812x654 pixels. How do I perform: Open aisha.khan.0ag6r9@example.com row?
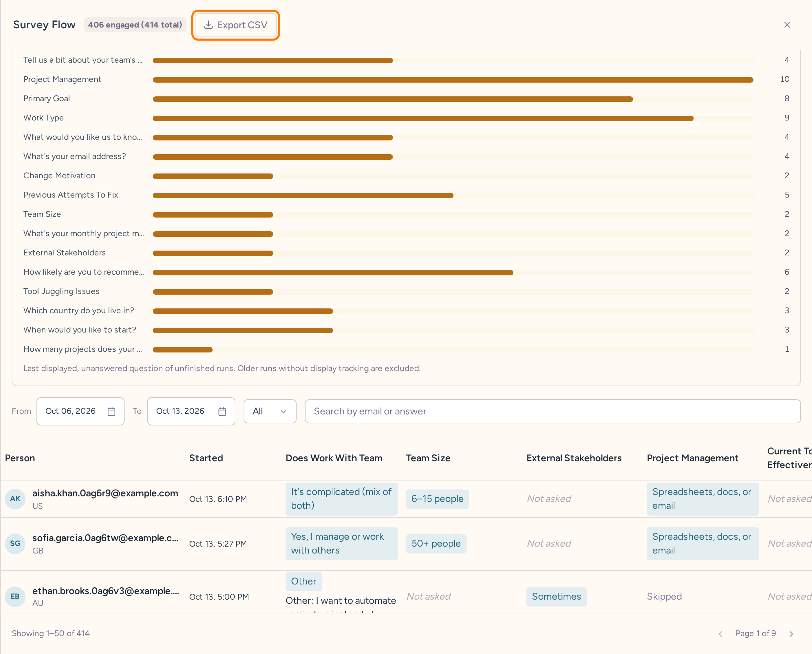click(406, 499)
